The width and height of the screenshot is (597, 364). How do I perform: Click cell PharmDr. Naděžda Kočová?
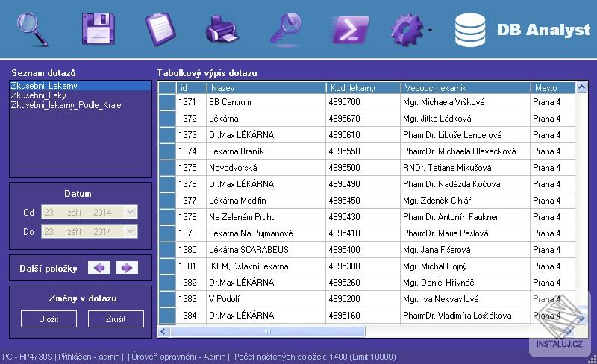coord(465,184)
